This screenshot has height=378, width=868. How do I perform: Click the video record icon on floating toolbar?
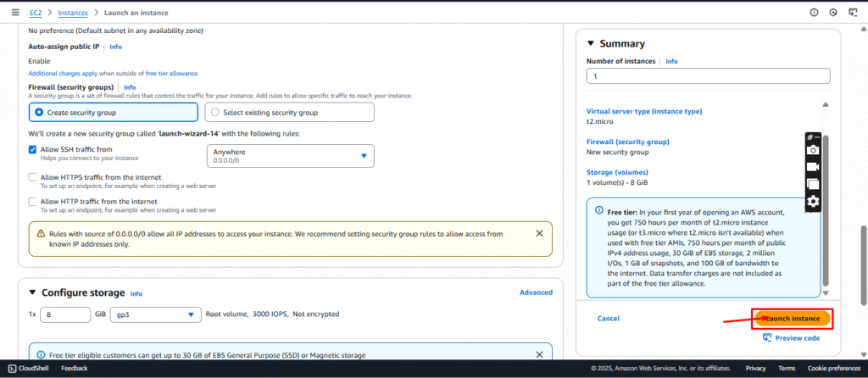click(x=813, y=167)
